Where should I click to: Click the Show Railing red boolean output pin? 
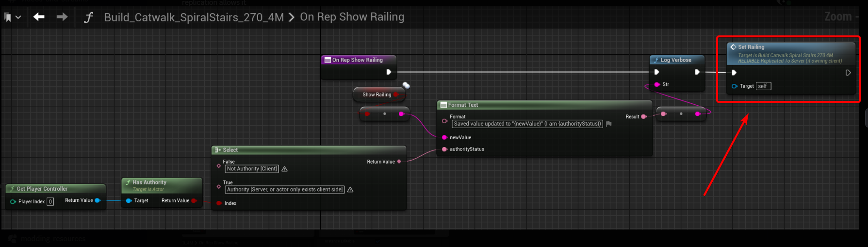[396, 95]
